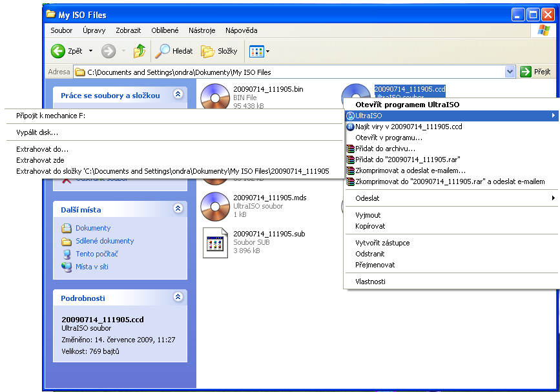
Task: Click the Přejít go button
Action: (535, 72)
